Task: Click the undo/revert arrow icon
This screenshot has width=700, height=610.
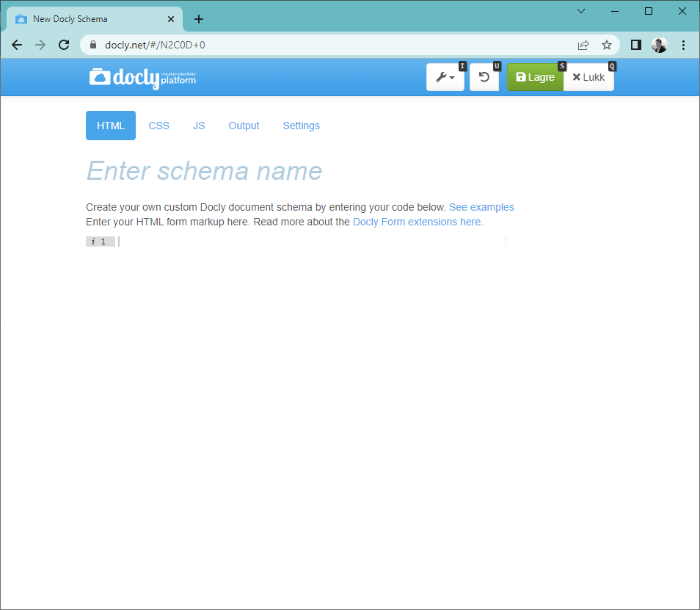Action: pos(484,77)
